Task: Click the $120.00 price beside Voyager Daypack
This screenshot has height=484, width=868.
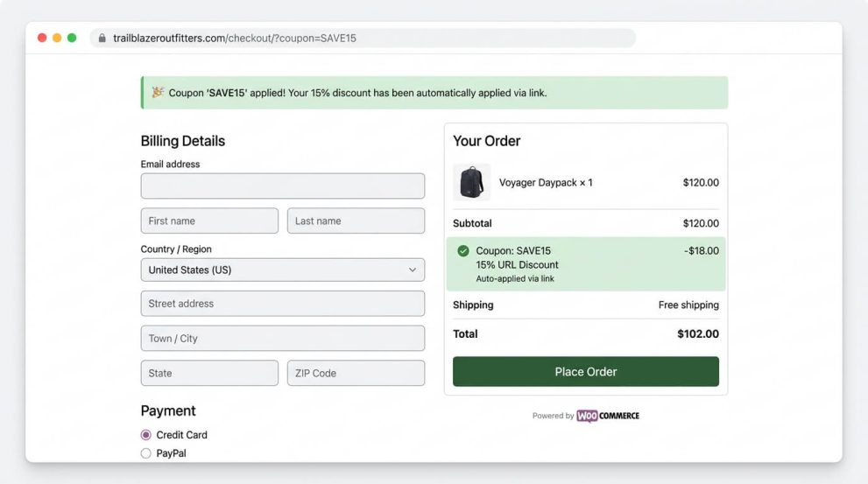Action: tap(701, 183)
